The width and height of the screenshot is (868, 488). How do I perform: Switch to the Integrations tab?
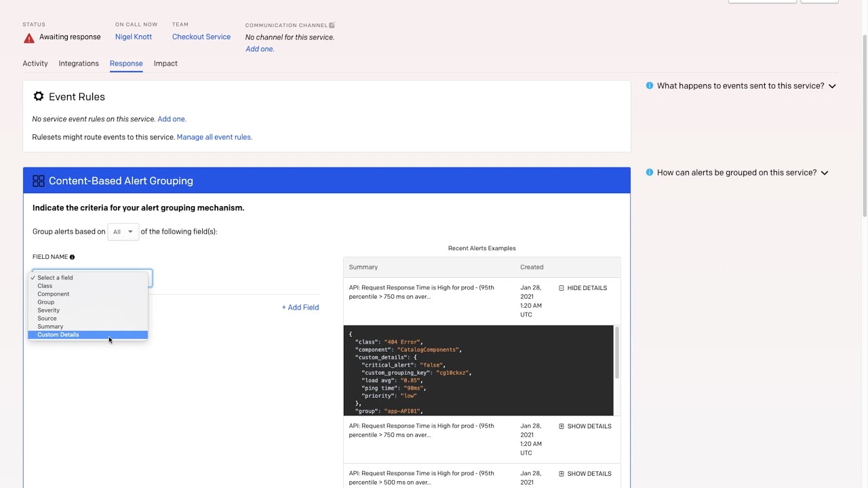click(x=79, y=64)
